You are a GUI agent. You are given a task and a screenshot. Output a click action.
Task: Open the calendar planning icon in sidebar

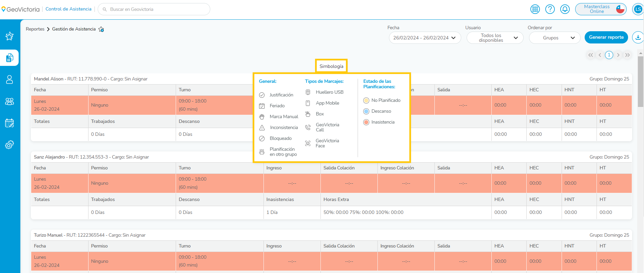click(x=9, y=123)
